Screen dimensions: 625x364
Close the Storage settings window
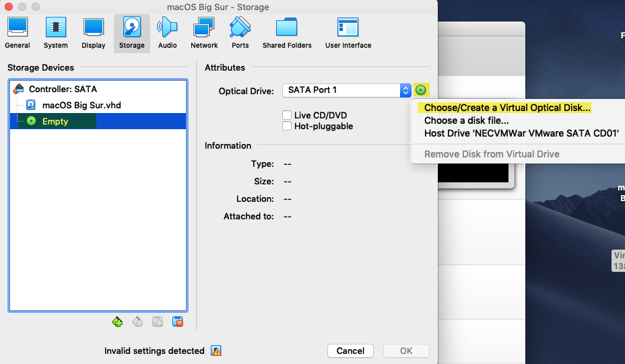pyautogui.click(x=8, y=7)
